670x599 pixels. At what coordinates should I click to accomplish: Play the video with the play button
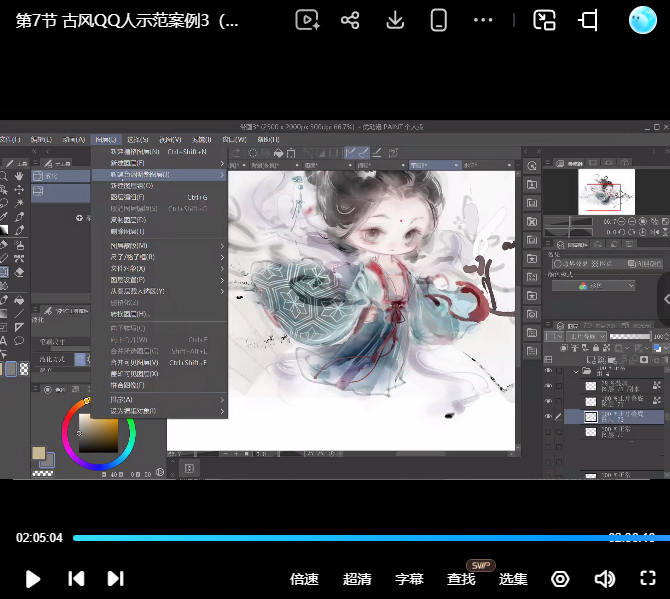pyautogui.click(x=32, y=579)
